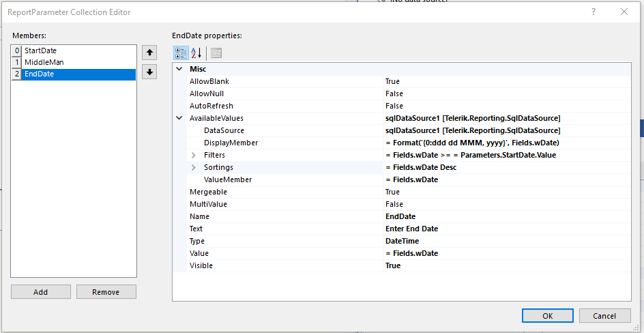Collapse the AvailableValues property group
Image resolution: width=644 pixels, height=333 pixels.
pyautogui.click(x=179, y=118)
